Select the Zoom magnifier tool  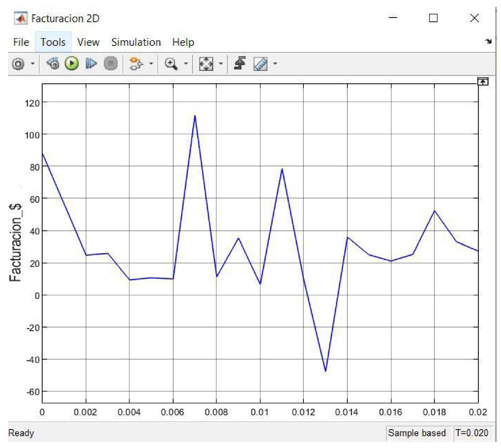[171, 63]
